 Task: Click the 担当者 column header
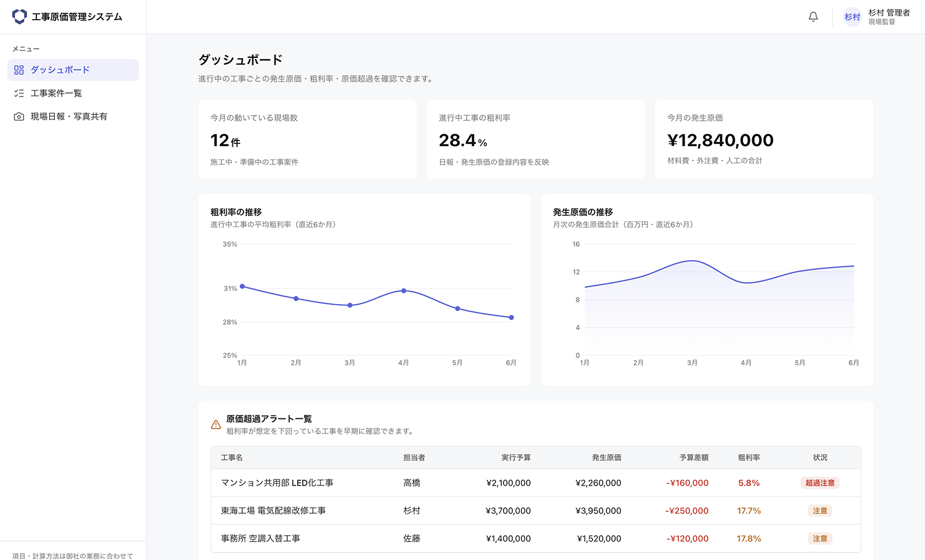(x=414, y=457)
